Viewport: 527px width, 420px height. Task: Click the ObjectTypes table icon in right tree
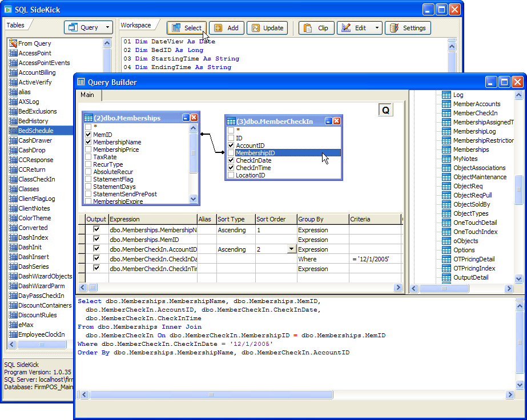pyautogui.click(x=446, y=213)
